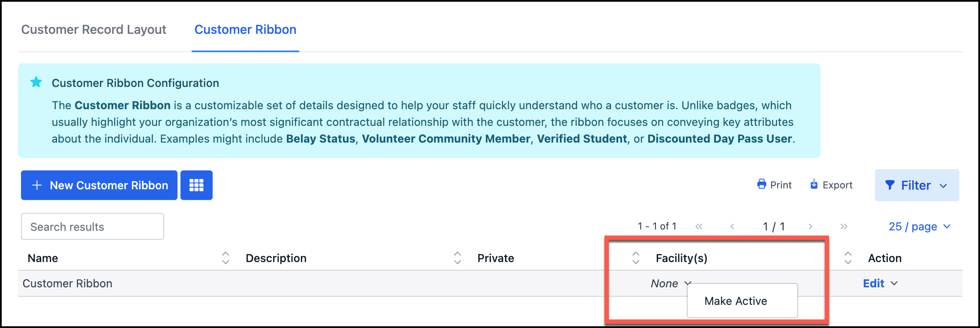This screenshot has width=980, height=328.
Task: Sort by Name column arrows
Action: 225,258
